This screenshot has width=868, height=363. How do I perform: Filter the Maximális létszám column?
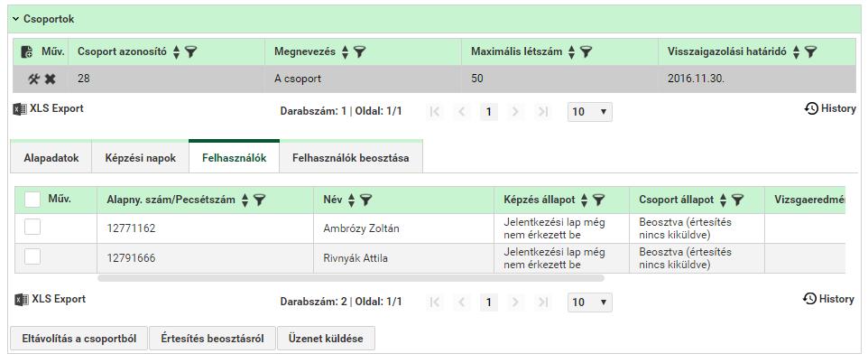[x=586, y=52]
